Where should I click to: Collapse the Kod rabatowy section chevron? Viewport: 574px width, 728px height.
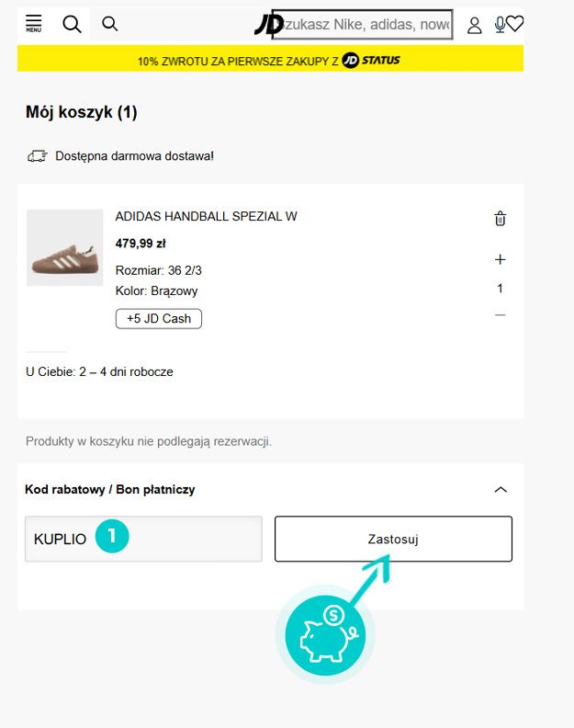click(x=501, y=490)
